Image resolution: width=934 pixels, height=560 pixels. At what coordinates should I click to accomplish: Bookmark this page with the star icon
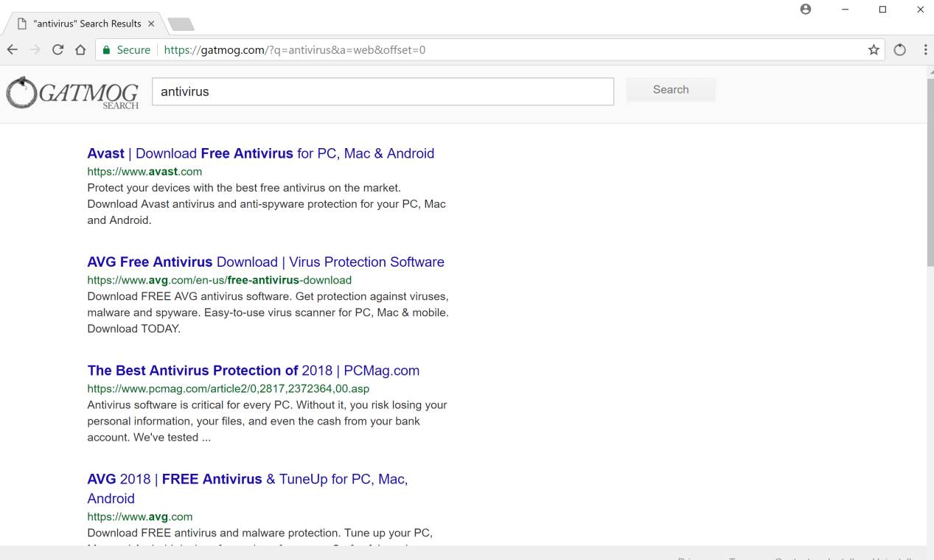click(x=874, y=50)
